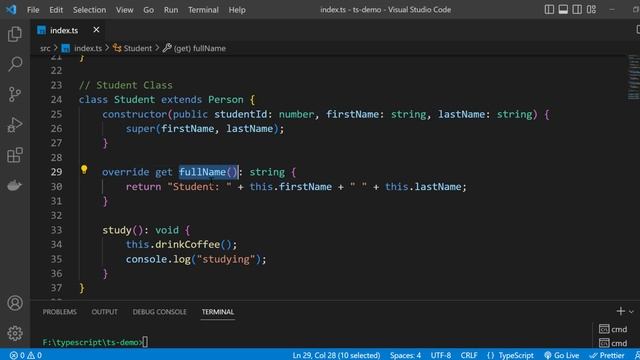Click the "Student: " string on line 30

click(199, 187)
